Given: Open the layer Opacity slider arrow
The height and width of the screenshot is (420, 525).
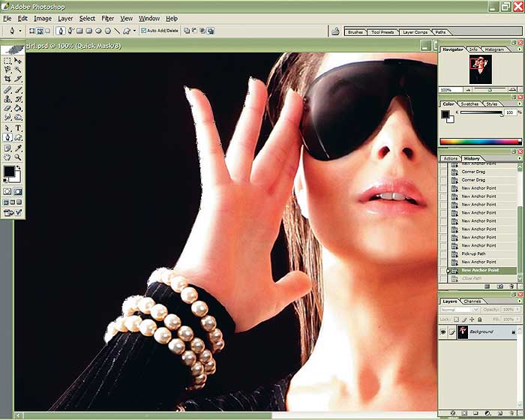Looking at the screenshot, I should pyautogui.click(x=518, y=310).
